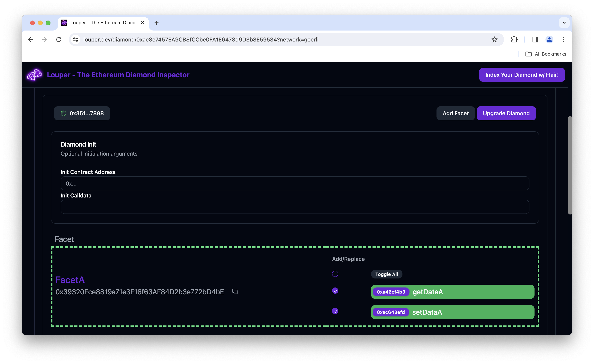Viewport: 594px width, 364px height.
Task: Uncheck the setDataA selector checkbox
Action: (335, 311)
